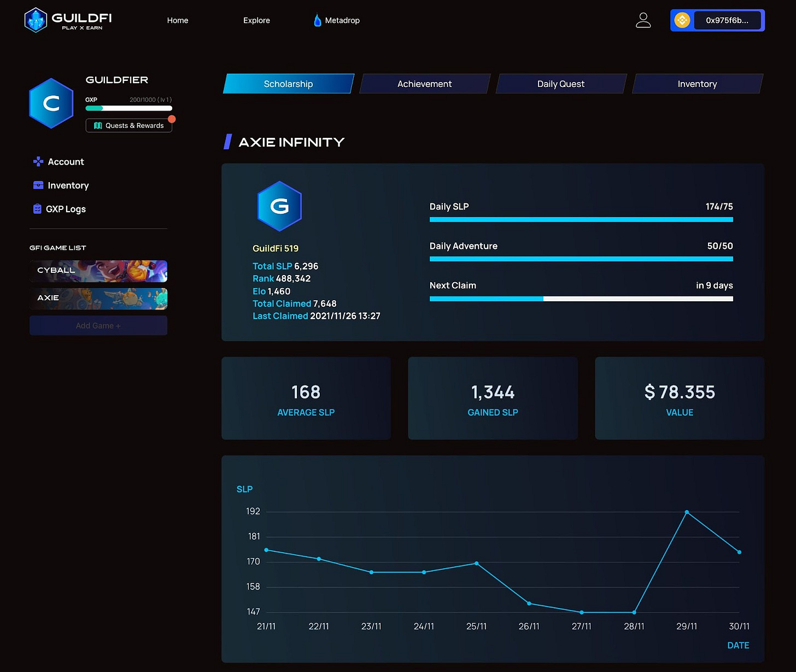Click the 28/11 data point on chart
Screen dimensions: 796x672
(x=634, y=612)
